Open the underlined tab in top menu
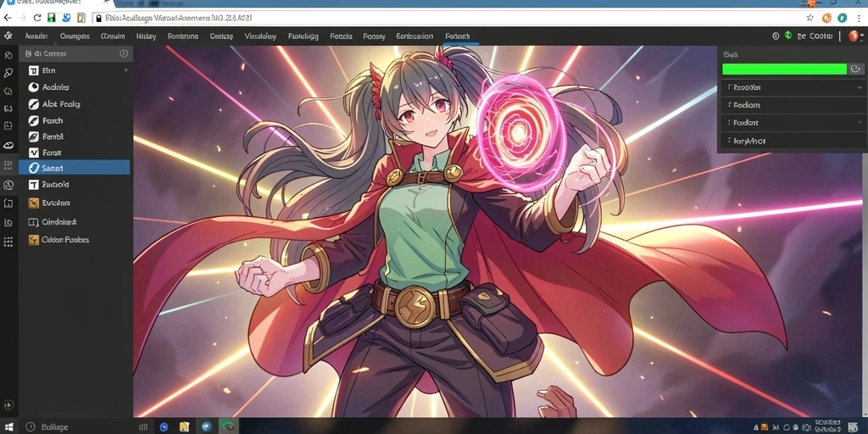The image size is (868, 434). click(x=458, y=36)
